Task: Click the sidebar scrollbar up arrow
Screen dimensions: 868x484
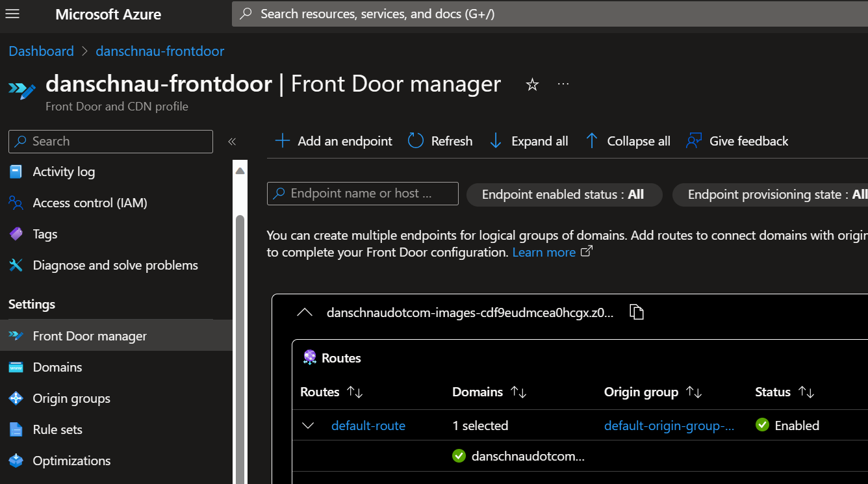Action: tap(240, 171)
